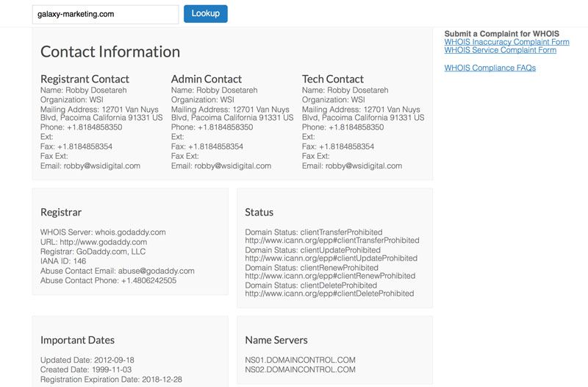This screenshot has width=588, height=387.
Task: Click the Admin Contact heading
Action: pos(207,79)
